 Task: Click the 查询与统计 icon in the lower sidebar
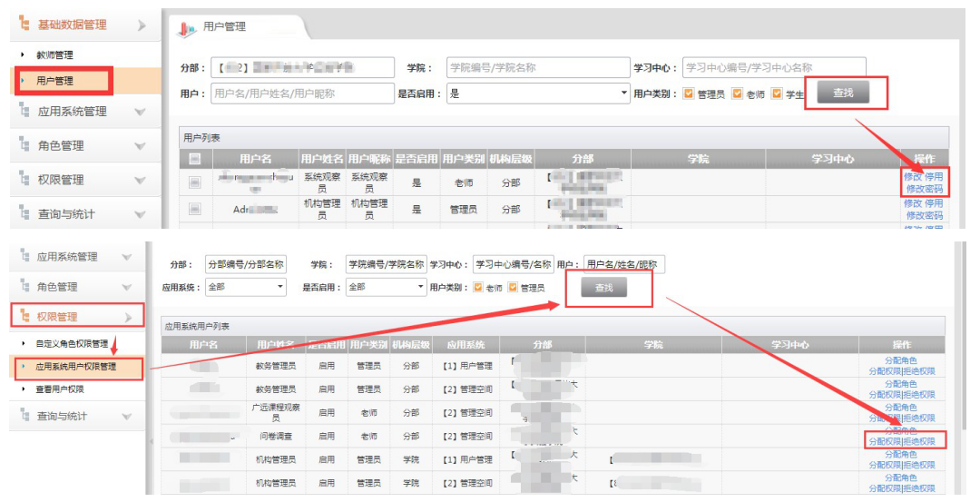pos(24,416)
